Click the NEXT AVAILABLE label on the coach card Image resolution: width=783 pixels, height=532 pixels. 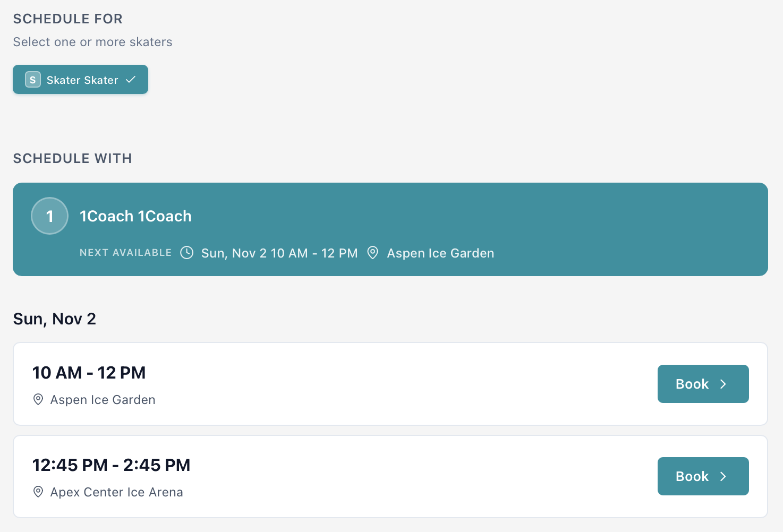125,253
